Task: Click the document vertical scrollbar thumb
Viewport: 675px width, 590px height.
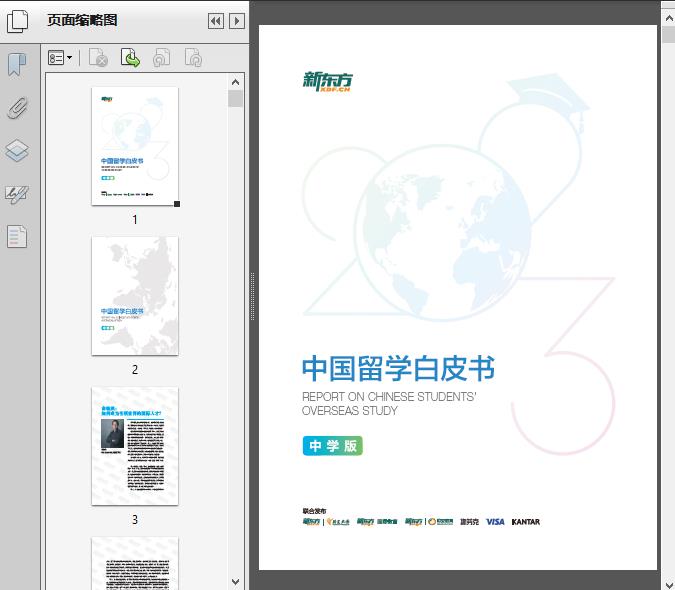Action: 669,34
